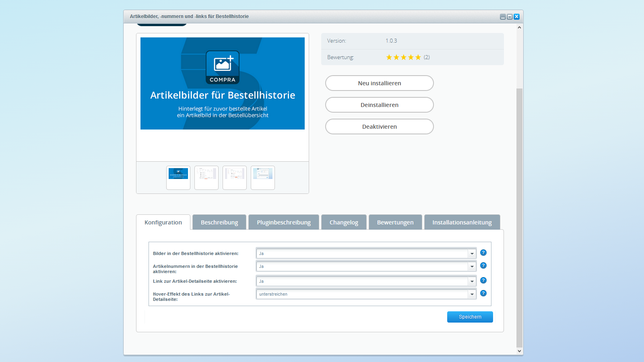Expand Artikelnummern in der Bestellhistorie dropdown

472,266
